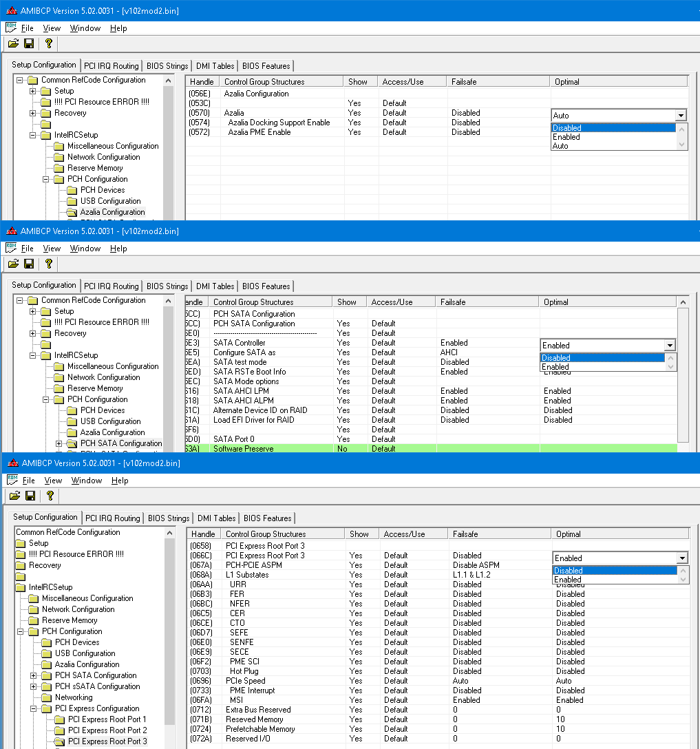Choose Disabled in Azalia dropdown list
The image size is (700, 749).
(x=613, y=128)
